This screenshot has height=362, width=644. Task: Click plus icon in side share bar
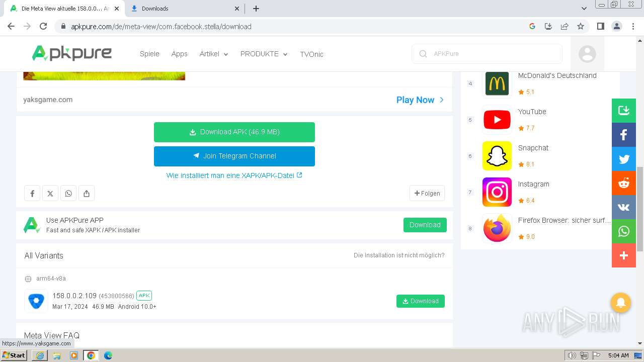[x=624, y=255]
